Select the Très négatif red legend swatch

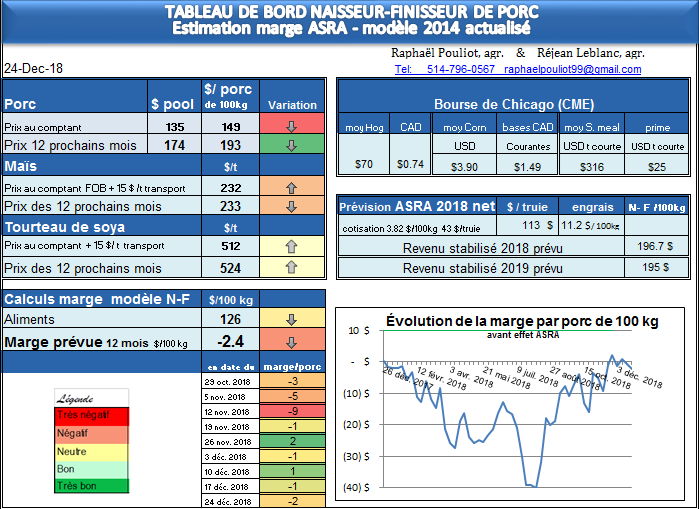point(77,414)
